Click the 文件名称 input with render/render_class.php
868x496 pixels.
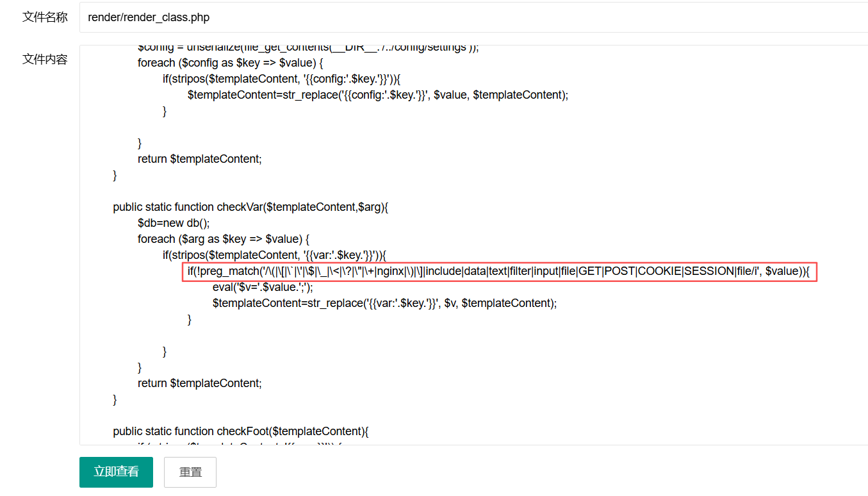(x=473, y=17)
